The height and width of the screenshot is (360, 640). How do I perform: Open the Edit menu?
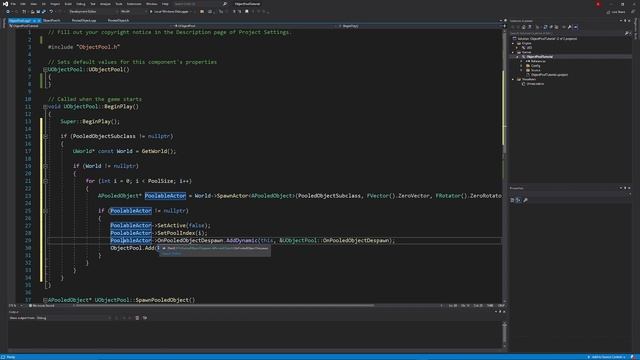coord(23,4)
